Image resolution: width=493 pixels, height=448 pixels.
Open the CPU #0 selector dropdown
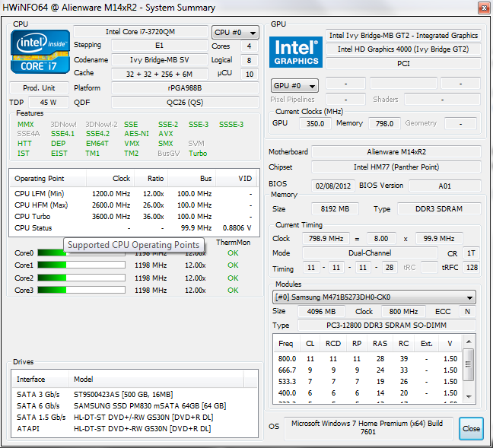[235, 33]
